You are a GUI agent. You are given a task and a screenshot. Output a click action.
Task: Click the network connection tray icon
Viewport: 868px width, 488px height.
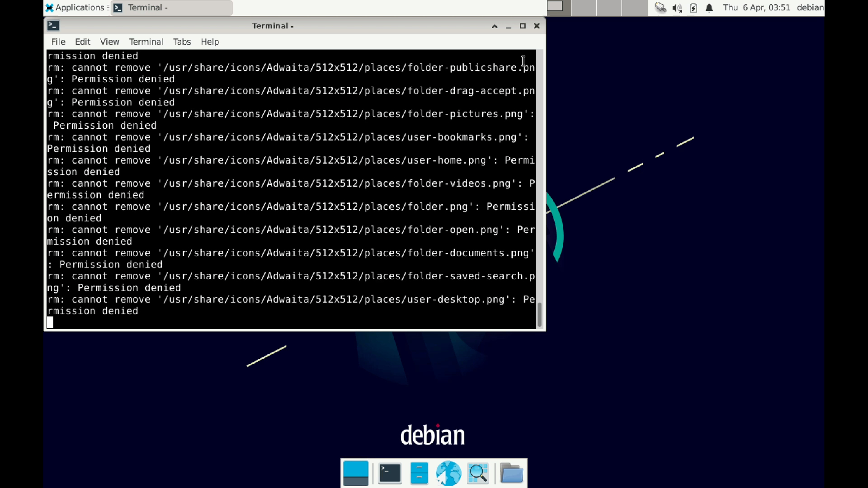[660, 8]
